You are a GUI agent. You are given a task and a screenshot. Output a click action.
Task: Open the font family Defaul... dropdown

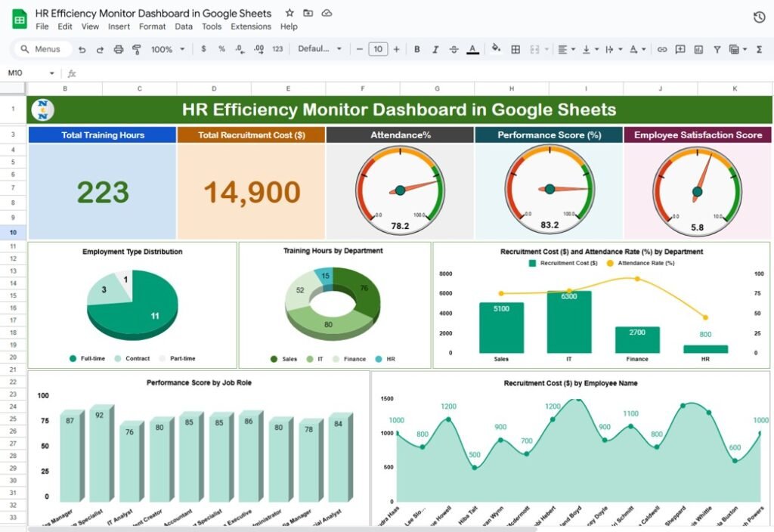coord(320,49)
